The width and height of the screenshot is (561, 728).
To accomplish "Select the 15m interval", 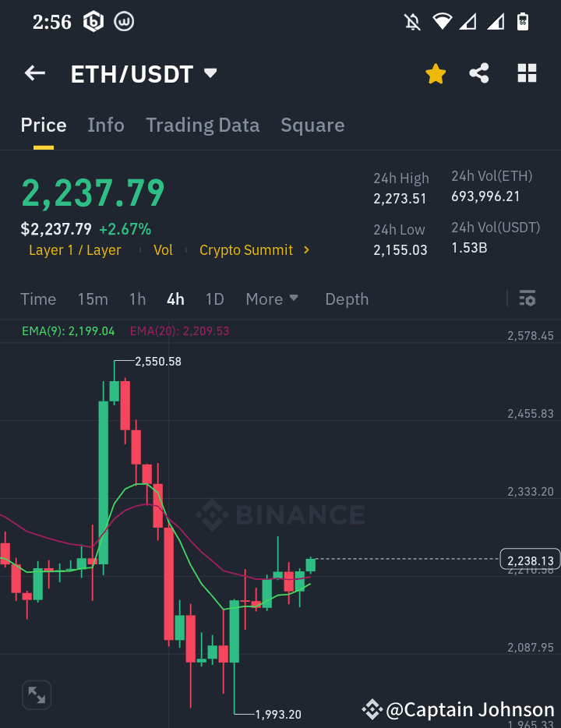I will pyautogui.click(x=93, y=299).
